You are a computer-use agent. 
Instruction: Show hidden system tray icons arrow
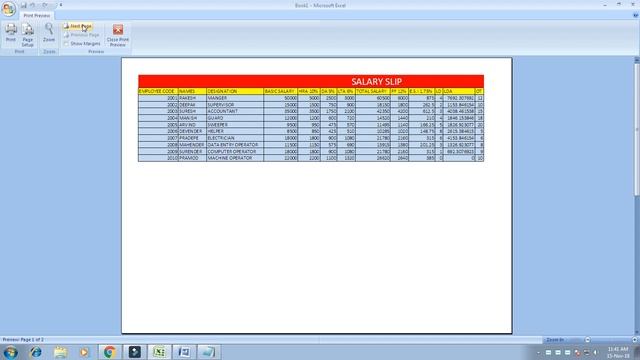click(538, 352)
